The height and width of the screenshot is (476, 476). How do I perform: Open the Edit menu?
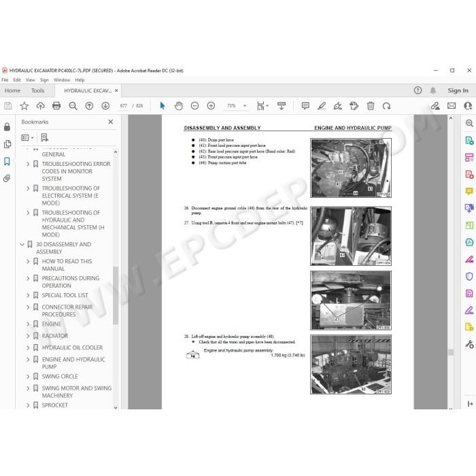17,80
